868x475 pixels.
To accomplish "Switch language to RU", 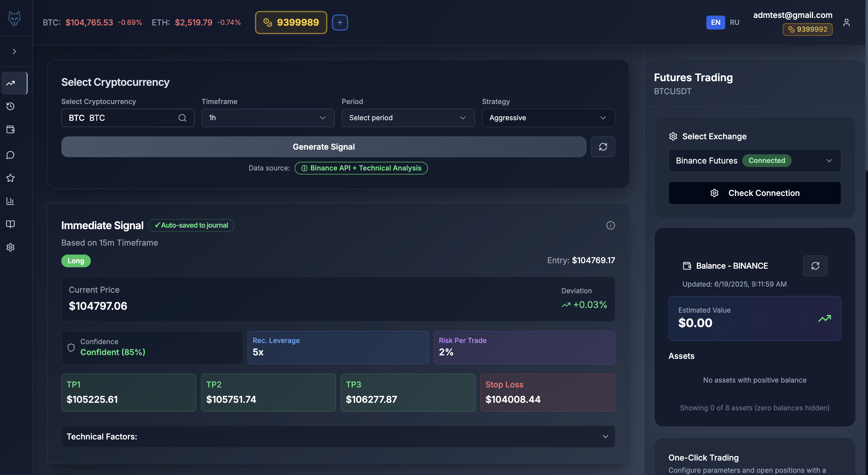I will (x=734, y=23).
